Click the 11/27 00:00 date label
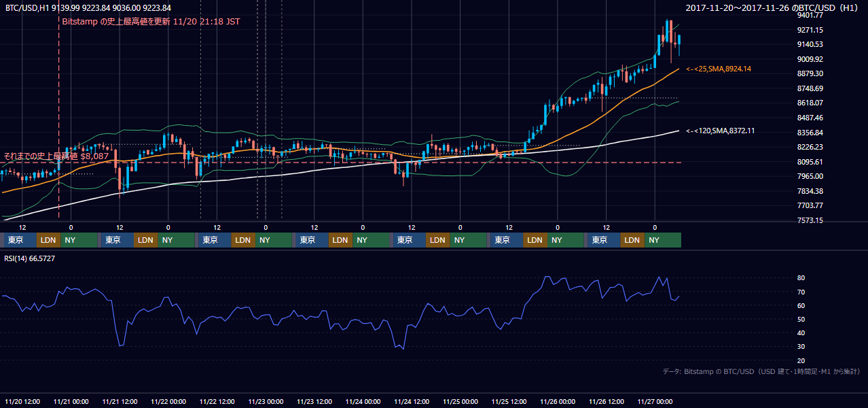 (x=655, y=401)
